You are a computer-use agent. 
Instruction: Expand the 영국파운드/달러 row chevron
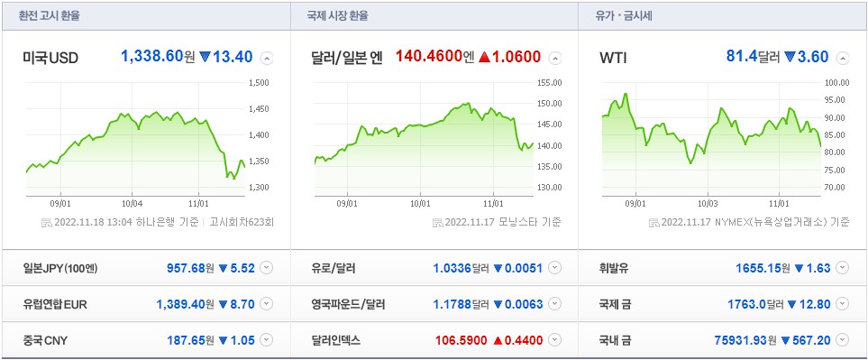554,304
